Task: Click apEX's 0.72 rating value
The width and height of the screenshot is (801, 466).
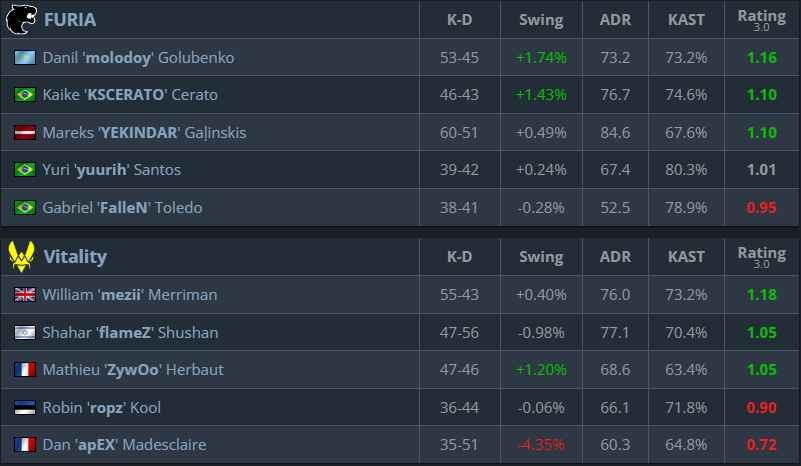Action: pyautogui.click(x=761, y=445)
